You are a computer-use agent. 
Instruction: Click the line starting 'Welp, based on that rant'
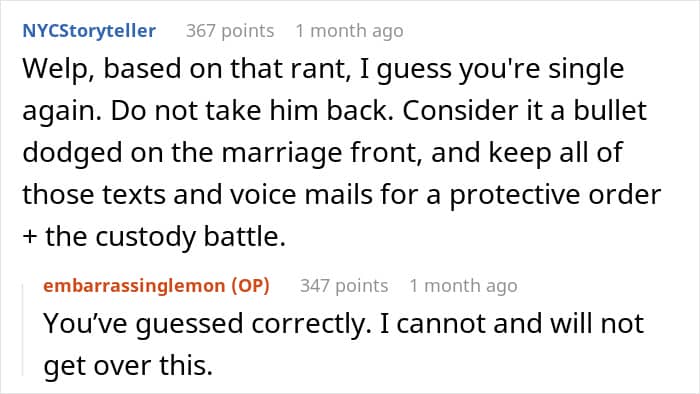pos(323,69)
